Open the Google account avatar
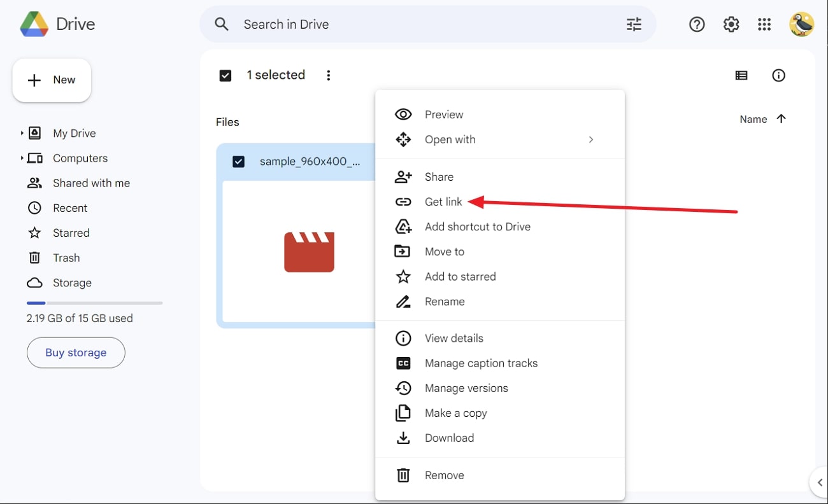Screen dimensions: 828x504 click(801, 25)
